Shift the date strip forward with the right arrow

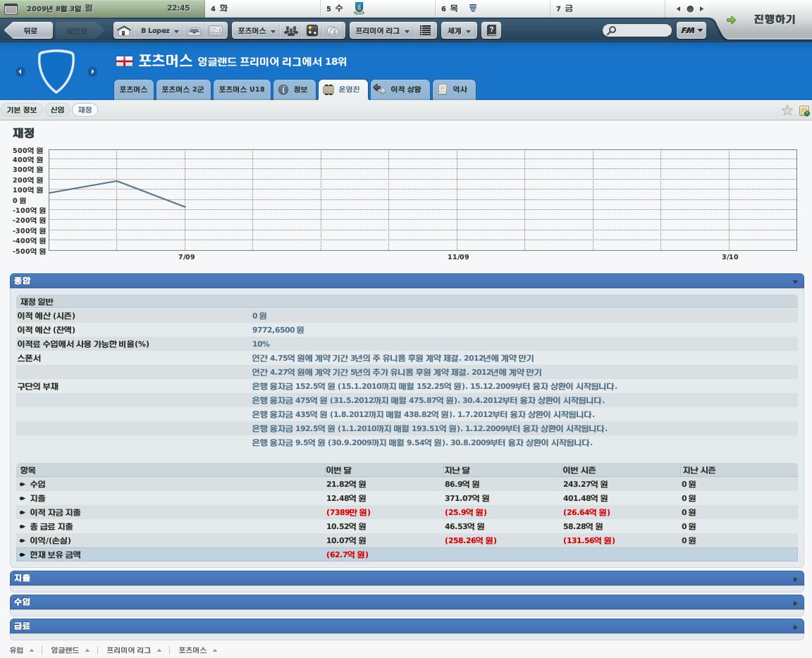(x=702, y=8)
